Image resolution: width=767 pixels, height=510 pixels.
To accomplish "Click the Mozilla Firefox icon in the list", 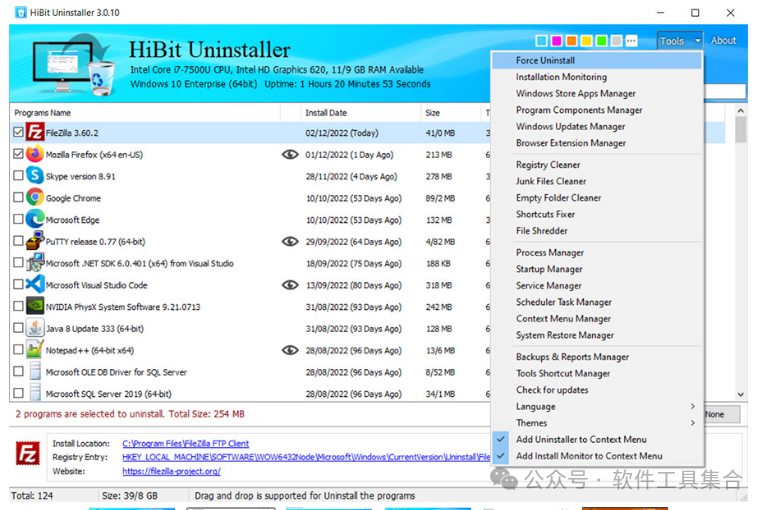I will tap(35, 154).
